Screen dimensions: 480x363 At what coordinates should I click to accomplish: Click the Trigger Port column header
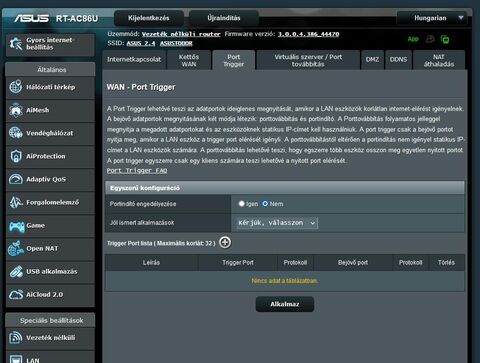click(x=238, y=263)
